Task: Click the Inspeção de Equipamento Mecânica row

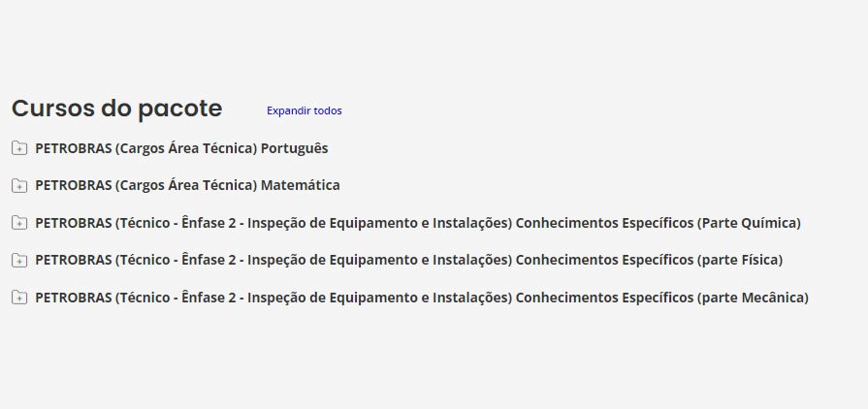Action: pyautogui.click(x=421, y=298)
